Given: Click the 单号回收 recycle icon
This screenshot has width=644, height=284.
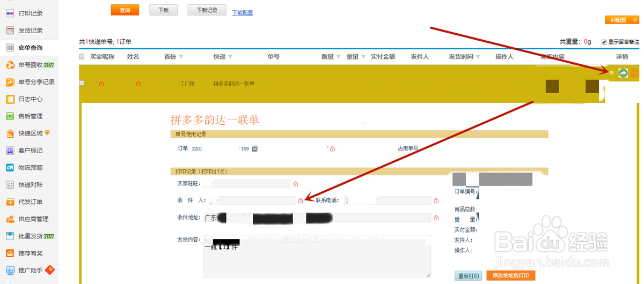Looking at the screenshot, I should [x=10, y=65].
